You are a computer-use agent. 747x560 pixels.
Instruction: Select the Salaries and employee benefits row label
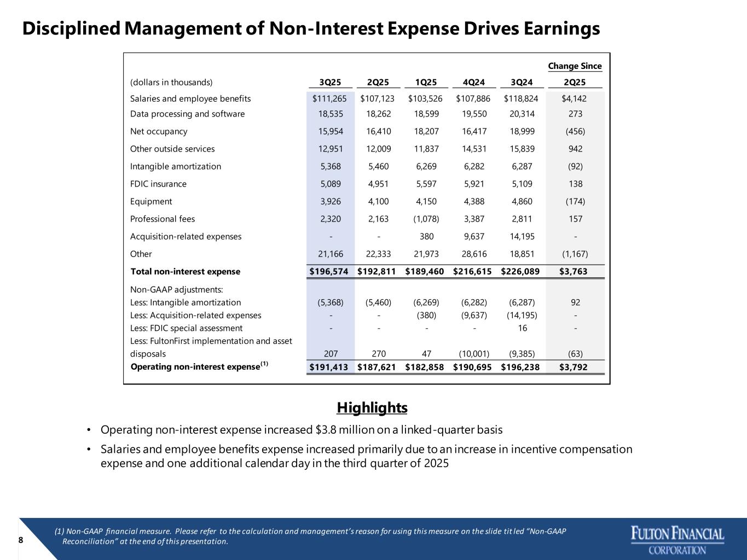coord(190,99)
